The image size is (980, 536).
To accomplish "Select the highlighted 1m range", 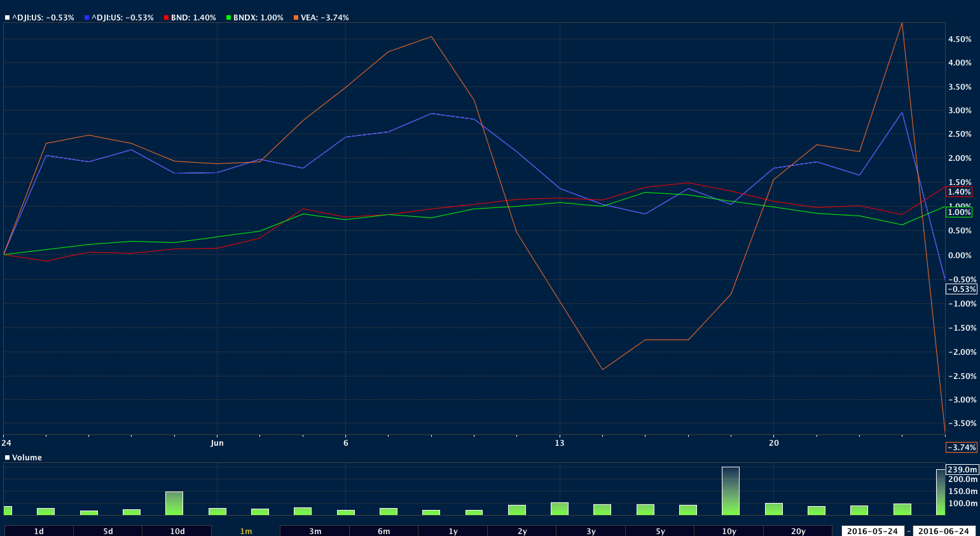I will 246,531.
